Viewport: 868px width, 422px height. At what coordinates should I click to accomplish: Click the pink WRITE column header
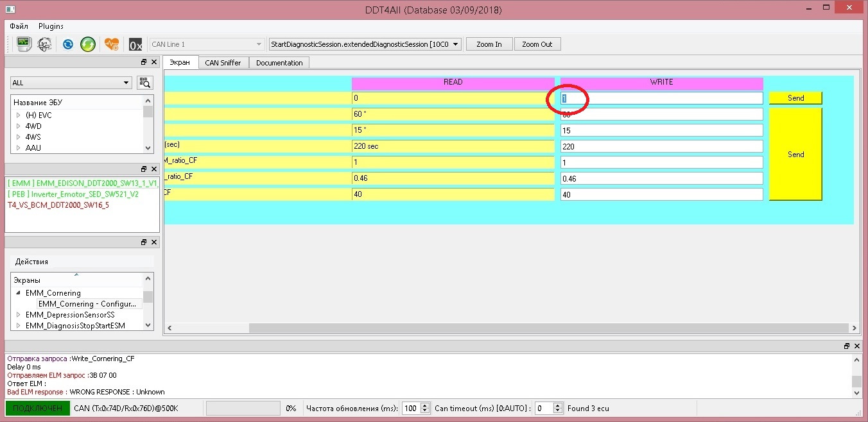click(x=661, y=83)
